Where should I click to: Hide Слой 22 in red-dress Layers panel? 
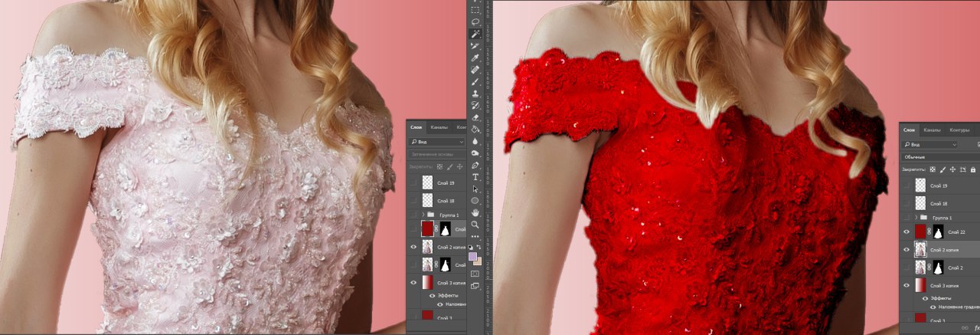pyautogui.click(x=906, y=232)
